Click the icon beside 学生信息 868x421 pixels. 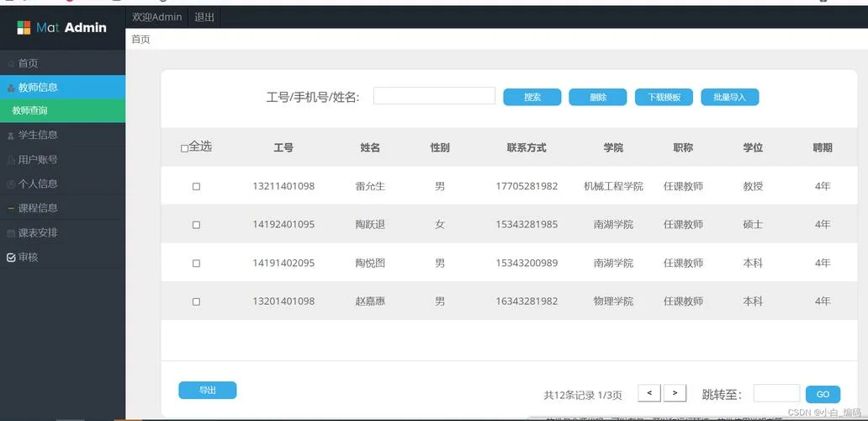[x=11, y=136]
